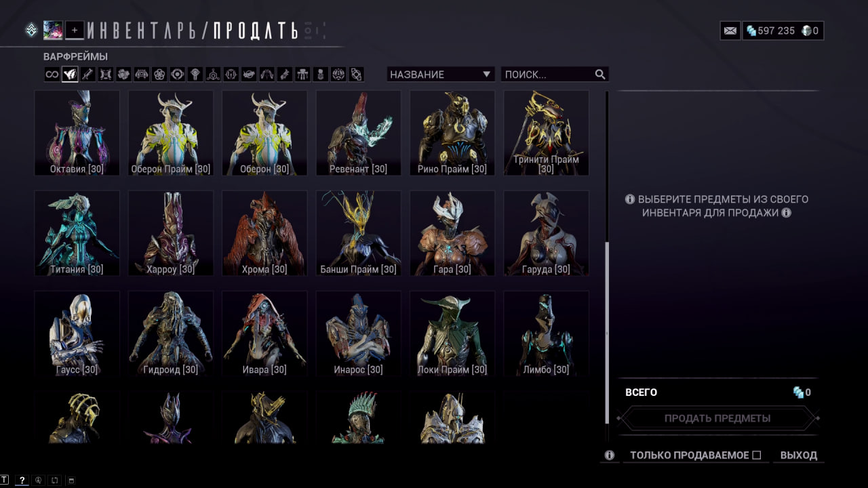This screenshot has height=488, width=868.
Task: Click the ПОИСК search field
Action: [x=555, y=75]
